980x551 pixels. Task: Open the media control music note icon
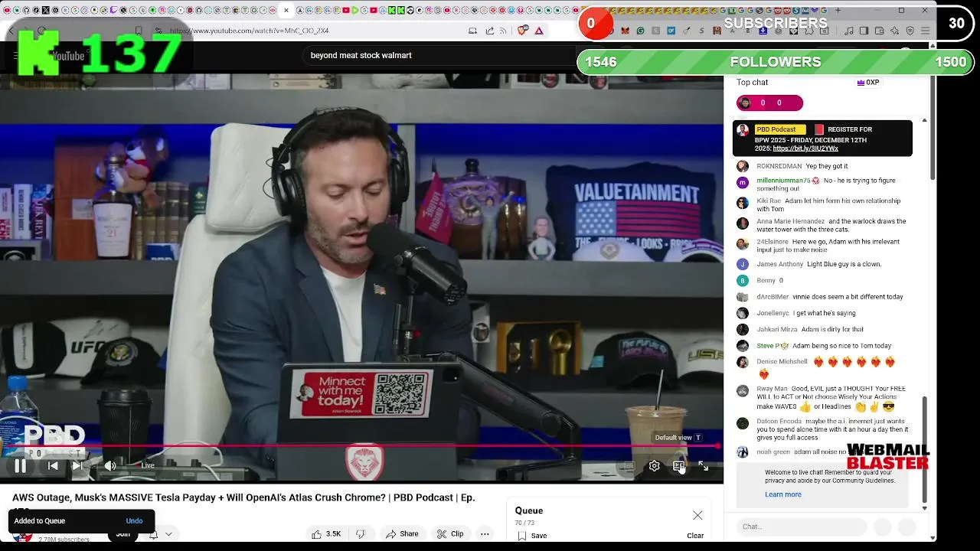click(x=848, y=31)
